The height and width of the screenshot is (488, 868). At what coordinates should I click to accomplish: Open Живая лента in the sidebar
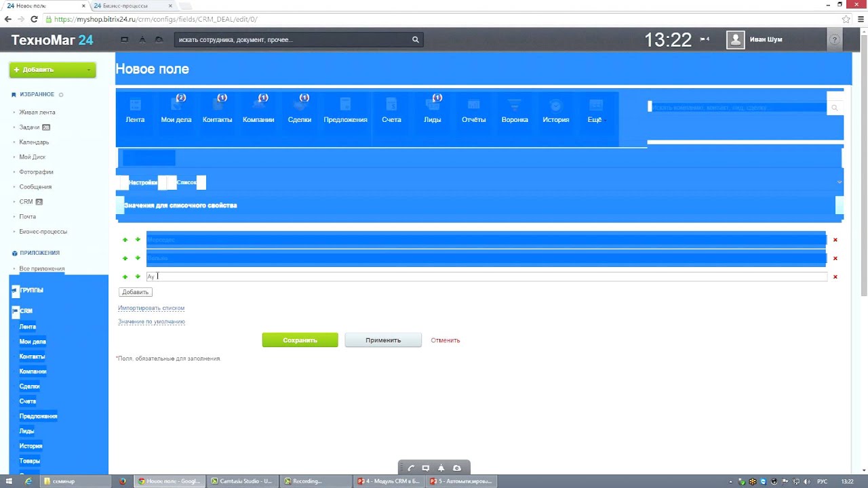tap(37, 113)
